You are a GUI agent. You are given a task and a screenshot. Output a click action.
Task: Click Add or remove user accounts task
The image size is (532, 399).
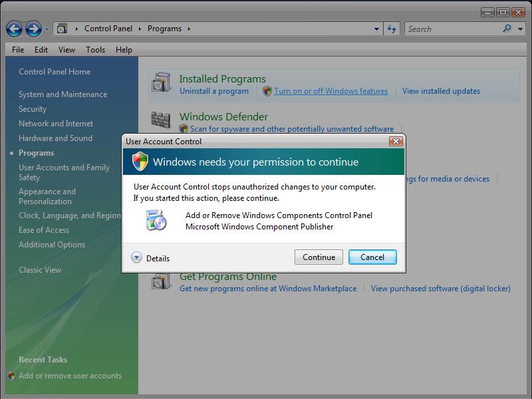click(70, 376)
